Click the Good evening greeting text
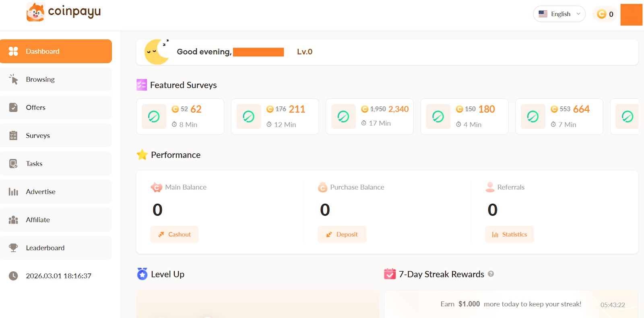 (204, 52)
